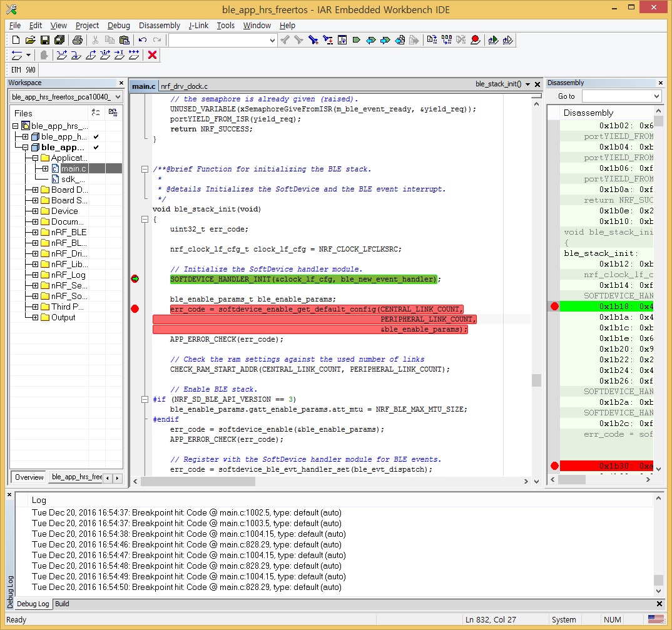The width and height of the screenshot is (672, 630).
Task: Open the Project menu
Action: (x=87, y=25)
